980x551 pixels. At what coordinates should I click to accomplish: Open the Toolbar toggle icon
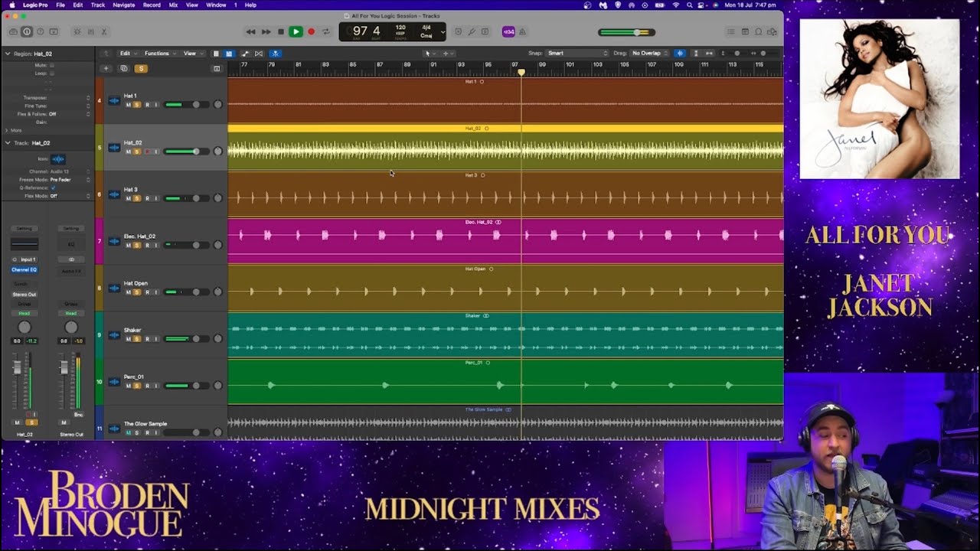pos(53,31)
